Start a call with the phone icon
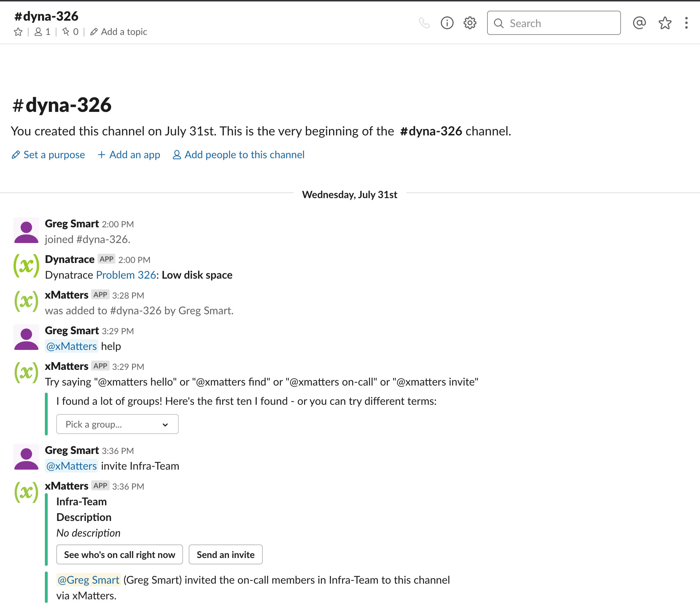The height and width of the screenshot is (615, 700). [424, 23]
